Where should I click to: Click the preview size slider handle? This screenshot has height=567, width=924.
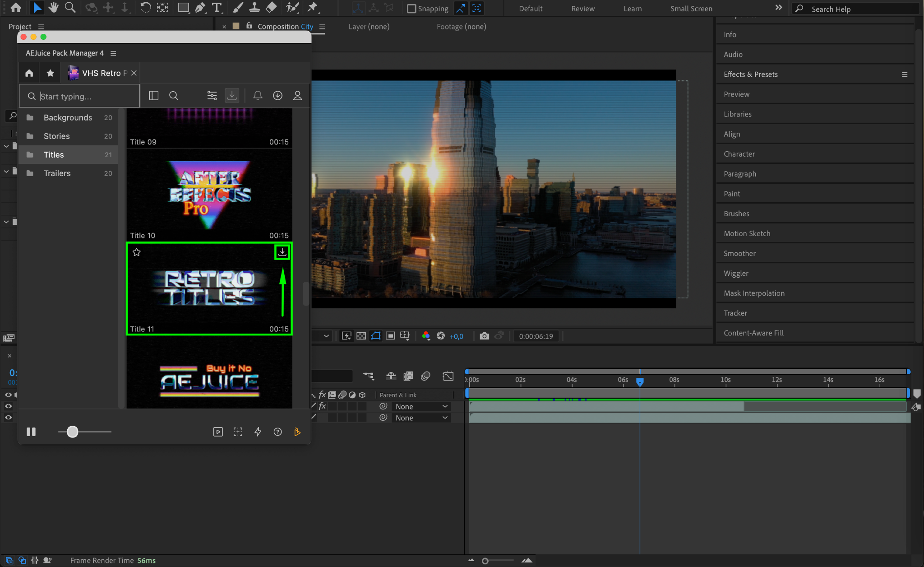[72, 432]
